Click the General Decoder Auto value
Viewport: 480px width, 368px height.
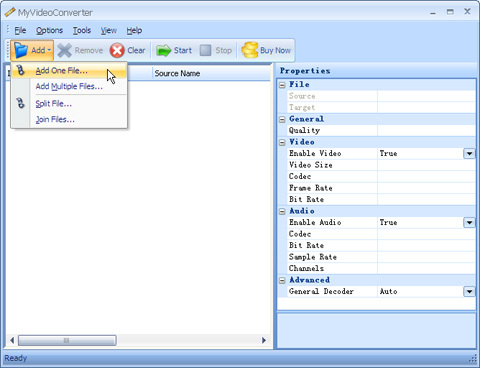click(x=388, y=292)
